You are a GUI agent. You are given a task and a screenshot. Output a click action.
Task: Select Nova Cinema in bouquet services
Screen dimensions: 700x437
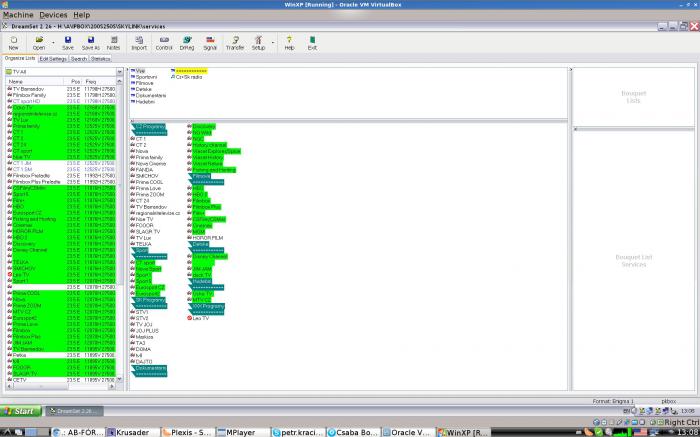coord(150,164)
